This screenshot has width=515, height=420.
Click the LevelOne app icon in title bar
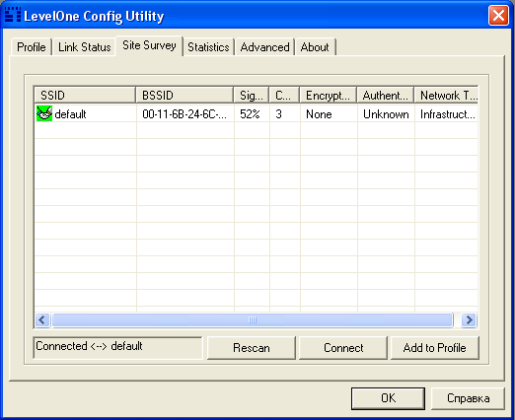13,15
